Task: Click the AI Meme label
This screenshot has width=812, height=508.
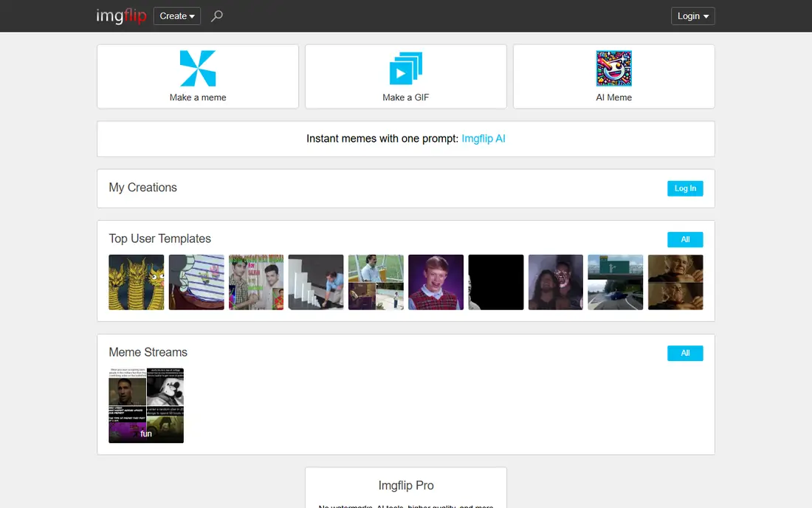Action: (x=613, y=97)
